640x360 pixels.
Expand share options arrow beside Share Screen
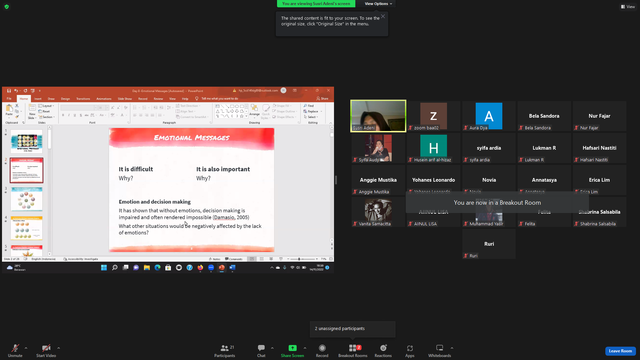coord(305,348)
